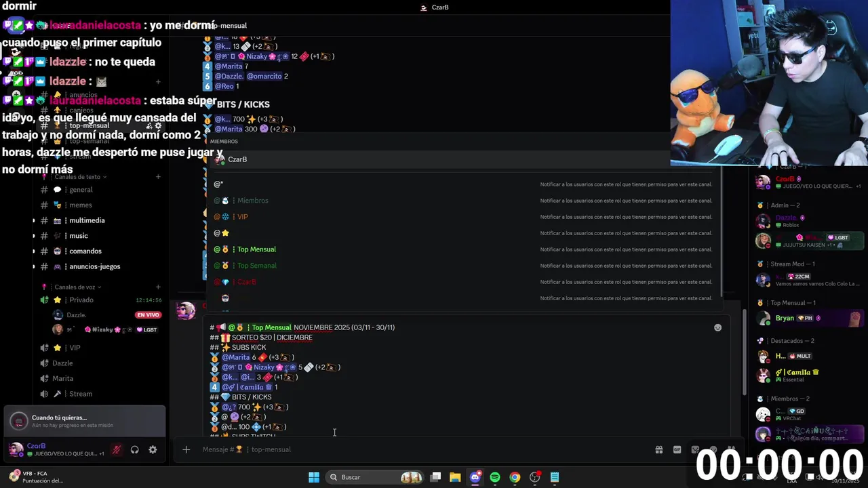Click the taskbar Buscar search box

pos(375,477)
